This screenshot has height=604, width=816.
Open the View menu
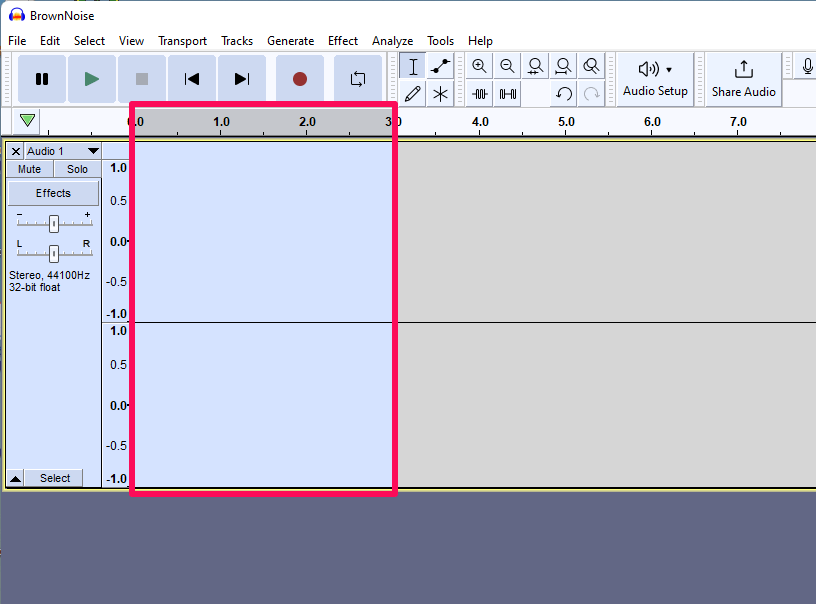(x=131, y=41)
